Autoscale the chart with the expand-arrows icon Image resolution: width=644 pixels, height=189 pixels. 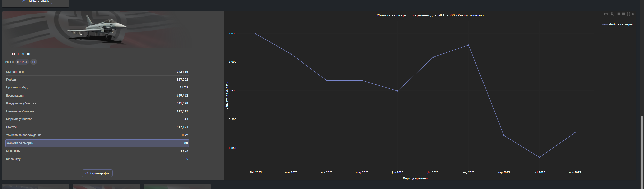click(x=628, y=14)
